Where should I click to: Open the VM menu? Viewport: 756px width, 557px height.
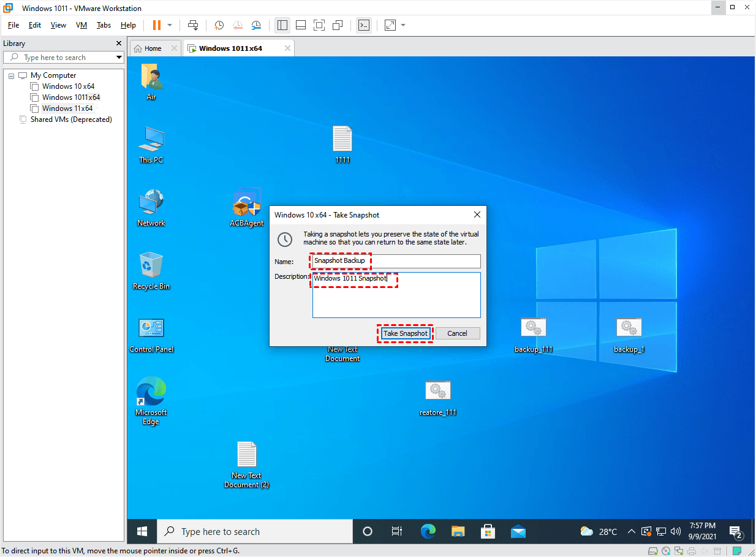click(81, 25)
